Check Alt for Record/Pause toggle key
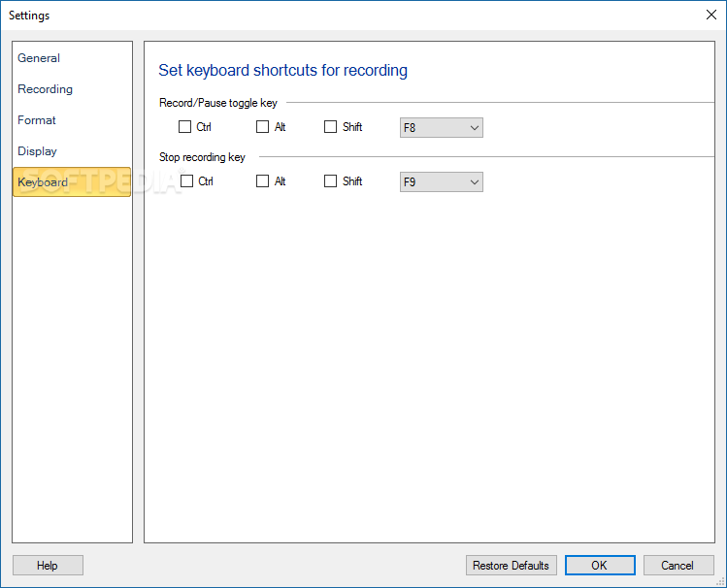 point(263,127)
